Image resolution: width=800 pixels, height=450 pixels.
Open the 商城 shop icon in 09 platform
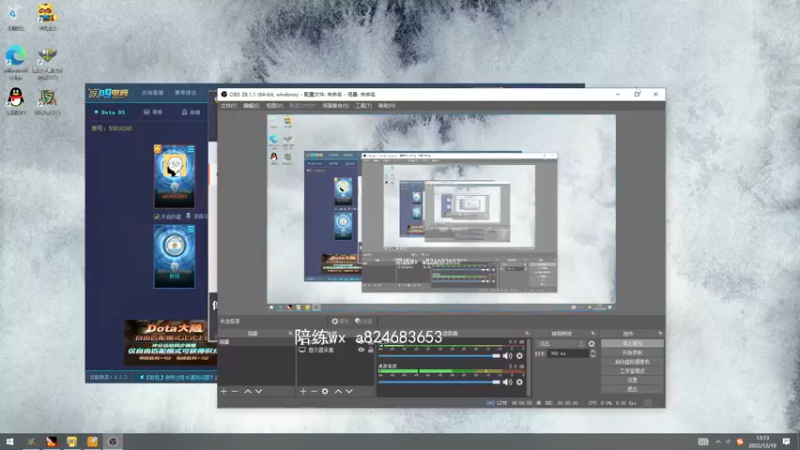153,112
